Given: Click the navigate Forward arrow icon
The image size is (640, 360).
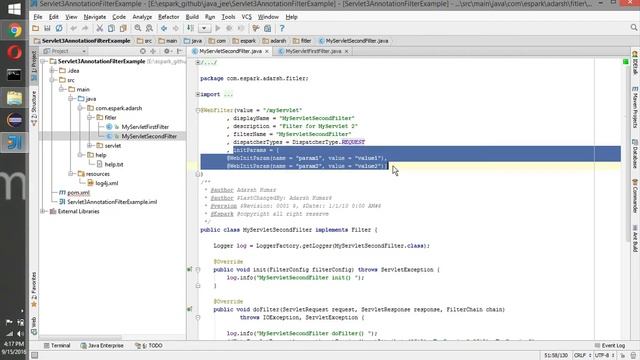Looking at the screenshot, I should pos(176,28).
